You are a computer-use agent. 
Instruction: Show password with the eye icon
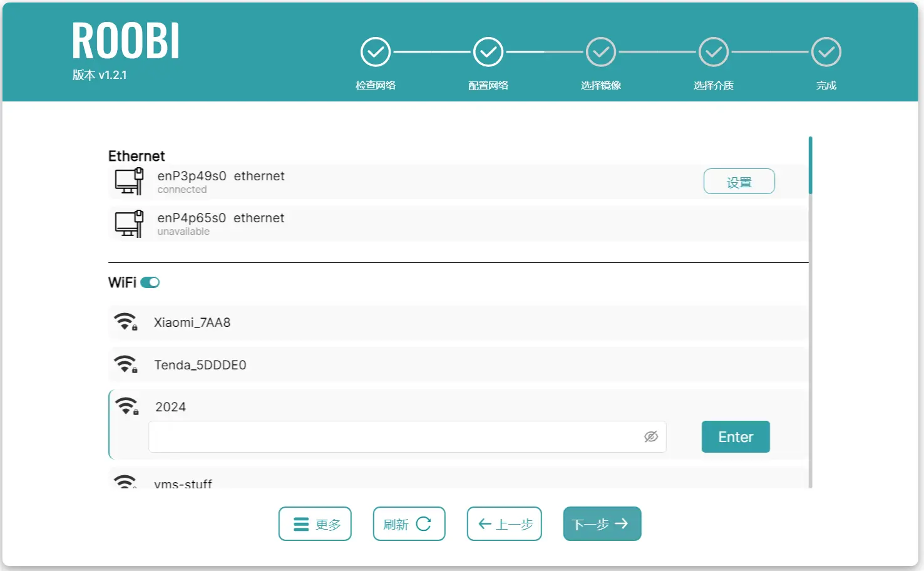point(651,436)
